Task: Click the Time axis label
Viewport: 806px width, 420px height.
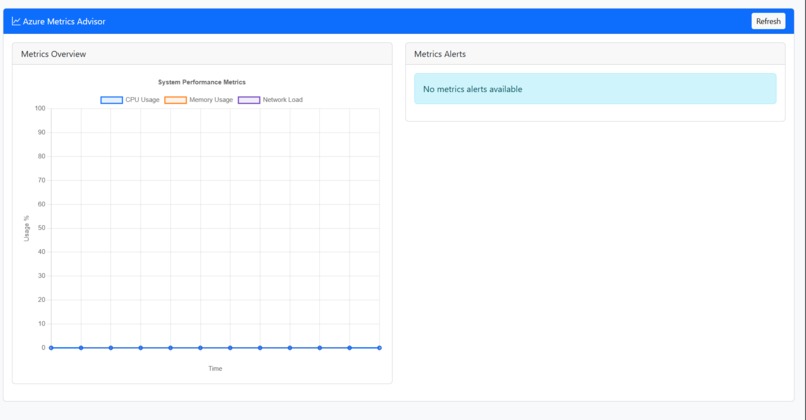Action: click(x=215, y=369)
